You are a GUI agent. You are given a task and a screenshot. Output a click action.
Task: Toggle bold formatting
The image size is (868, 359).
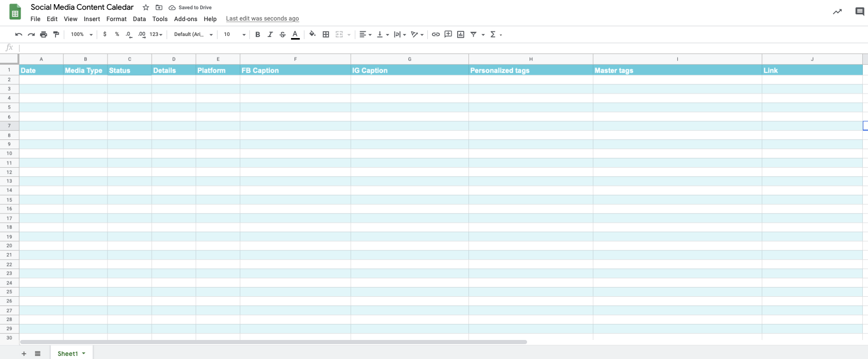[258, 34]
